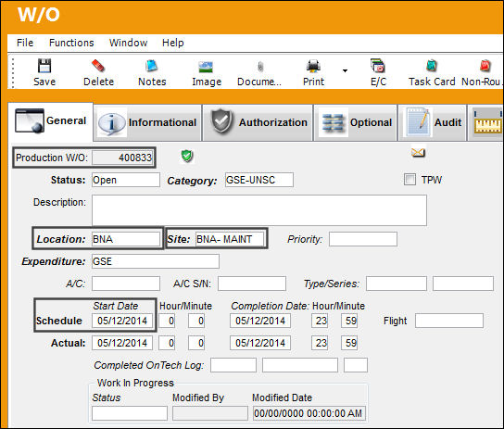Click the Actual completion minute 59 field
The width and height of the screenshot is (504, 429).
[349, 343]
